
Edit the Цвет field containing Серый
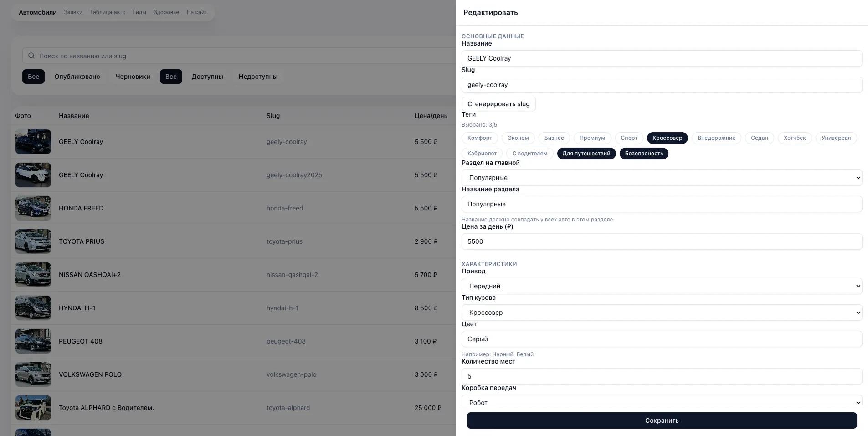(662, 339)
